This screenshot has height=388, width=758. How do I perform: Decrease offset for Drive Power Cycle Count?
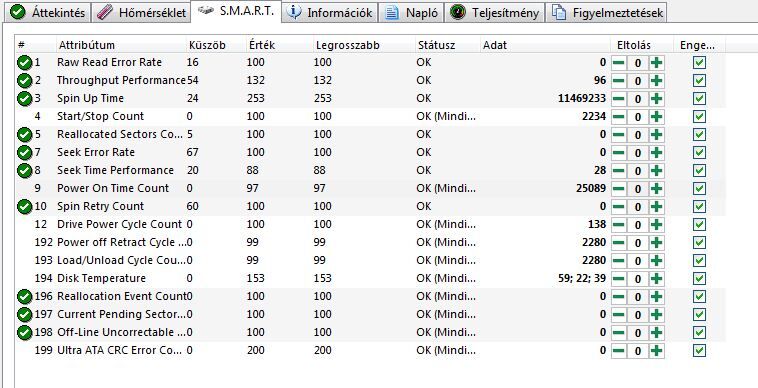tap(619, 225)
